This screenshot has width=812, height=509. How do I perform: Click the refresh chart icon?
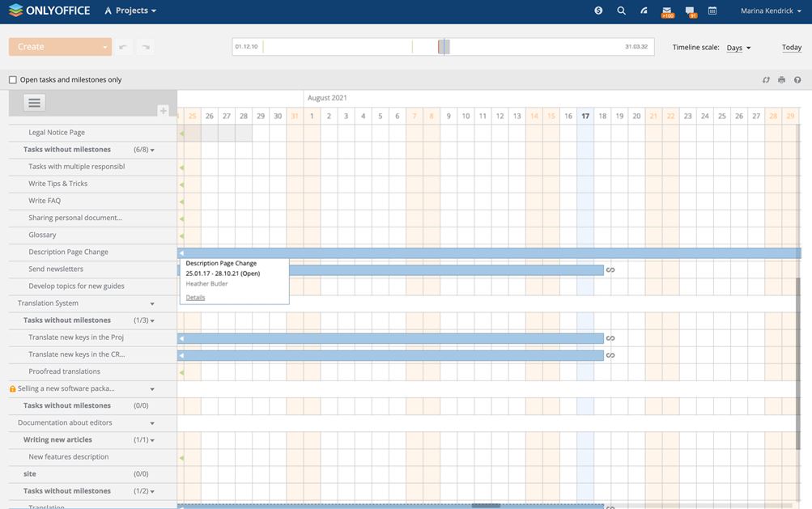(x=766, y=80)
